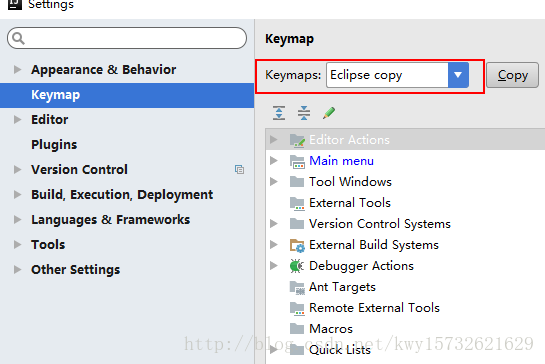Click the Main menu folder icon
The height and width of the screenshot is (364, 545).
pyautogui.click(x=297, y=161)
